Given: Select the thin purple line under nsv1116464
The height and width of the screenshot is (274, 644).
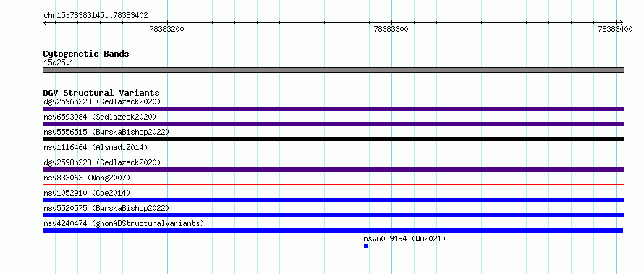Looking at the screenshot, I should click(x=333, y=154).
